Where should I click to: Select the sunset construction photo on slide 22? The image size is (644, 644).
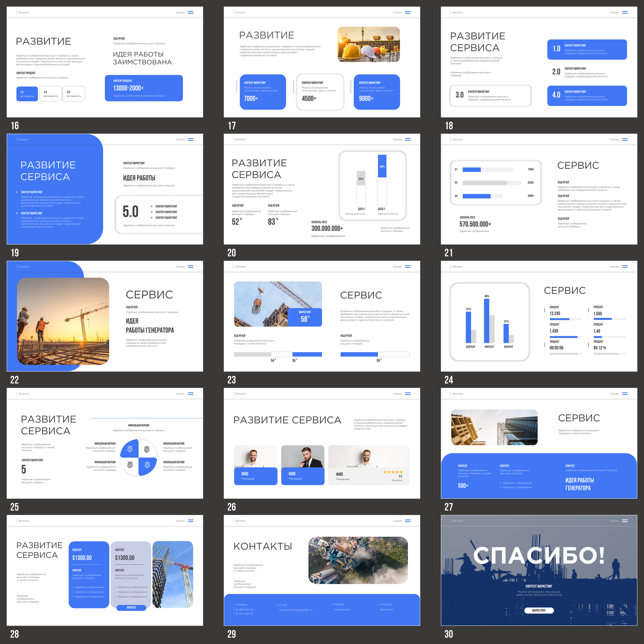click(x=63, y=321)
